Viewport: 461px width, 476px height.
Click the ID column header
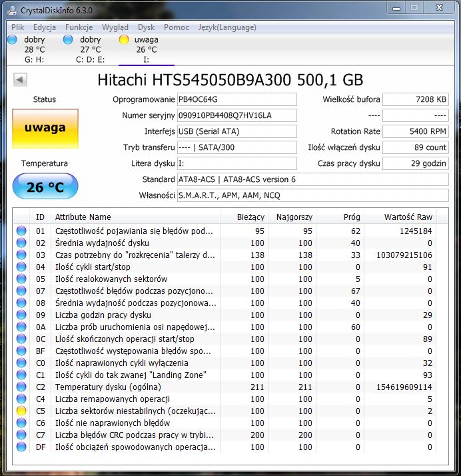[41, 217]
